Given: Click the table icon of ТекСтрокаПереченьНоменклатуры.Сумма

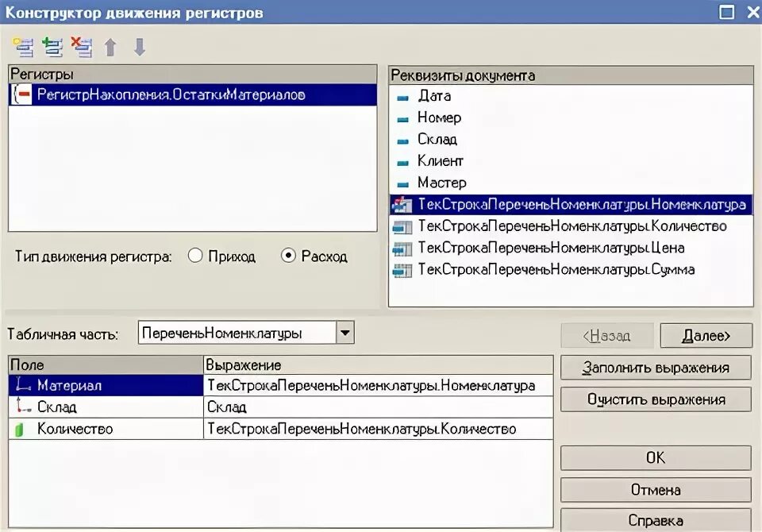Looking at the screenshot, I should [x=402, y=270].
